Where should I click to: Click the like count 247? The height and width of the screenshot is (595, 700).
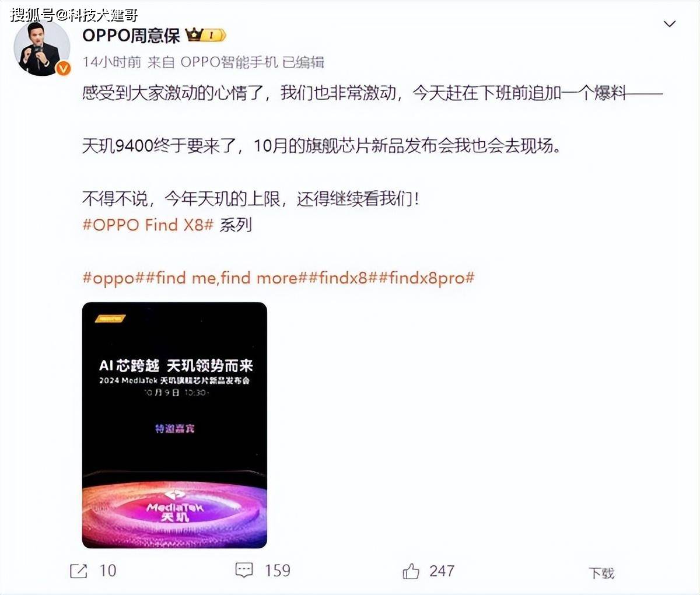[442, 570]
